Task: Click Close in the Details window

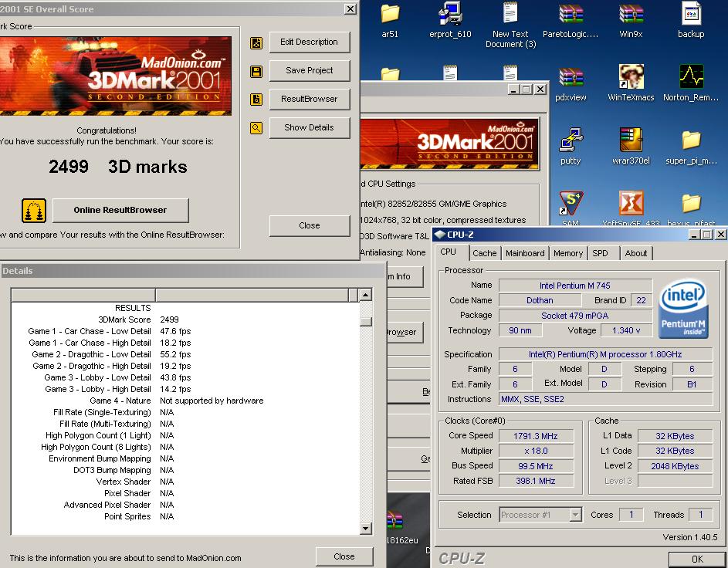Action: 344,556
